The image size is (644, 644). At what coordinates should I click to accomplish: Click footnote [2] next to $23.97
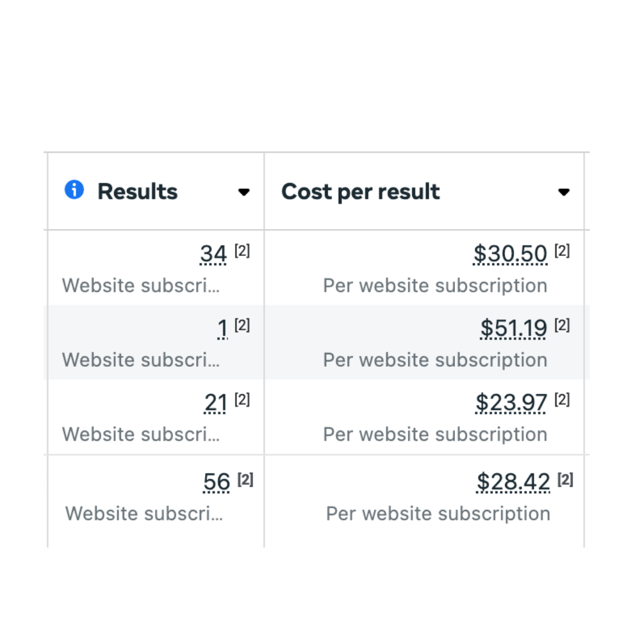pos(562,400)
